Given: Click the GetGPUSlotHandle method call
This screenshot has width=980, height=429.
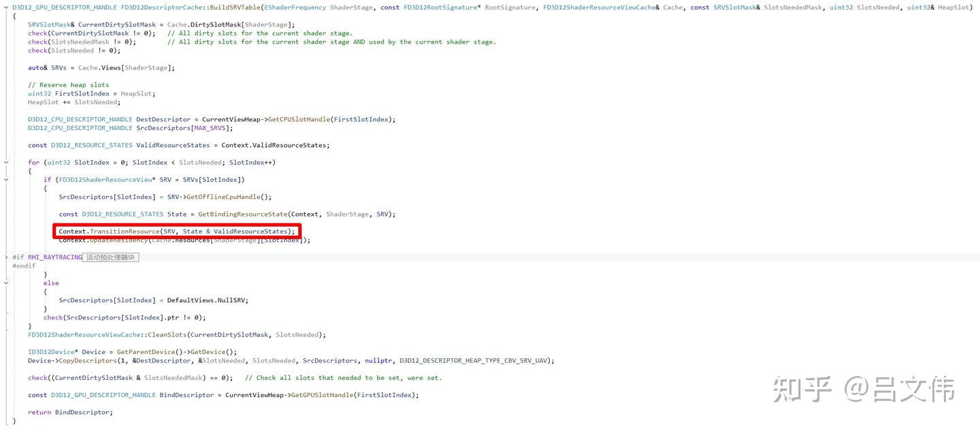Looking at the screenshot, I should point(323,395).
